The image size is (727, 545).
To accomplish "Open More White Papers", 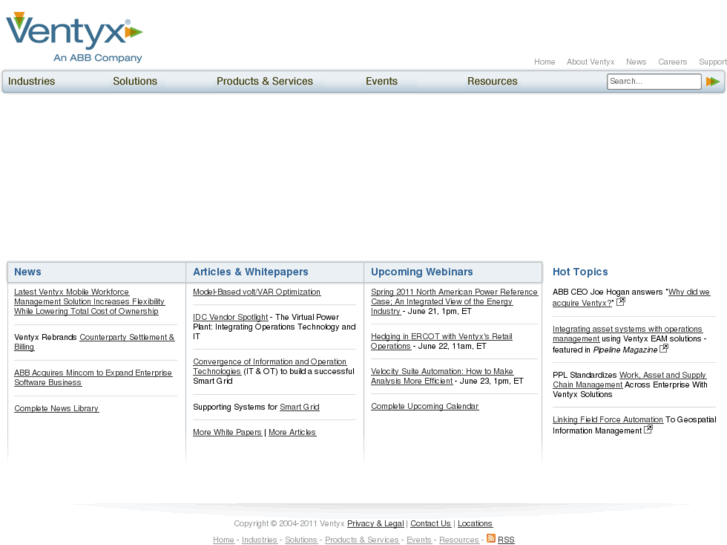I will pos(227,432).
